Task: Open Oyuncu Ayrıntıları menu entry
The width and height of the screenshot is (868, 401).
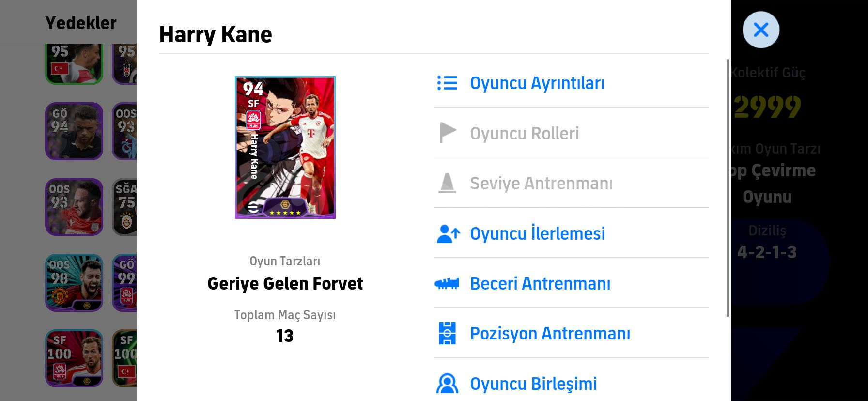Action: [537, 83]
